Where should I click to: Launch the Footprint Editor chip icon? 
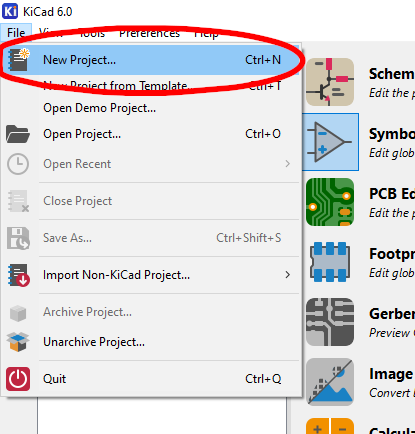tap(330, 262)
